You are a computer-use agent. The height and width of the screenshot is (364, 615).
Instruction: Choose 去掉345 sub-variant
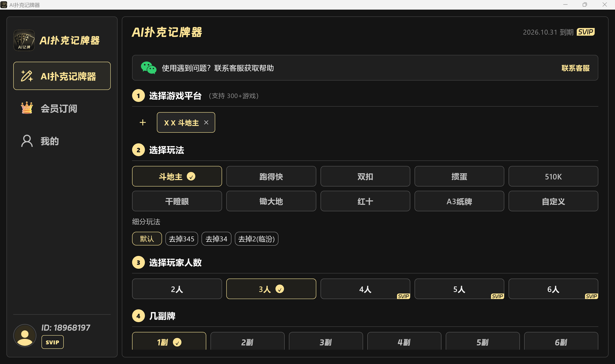182,239
